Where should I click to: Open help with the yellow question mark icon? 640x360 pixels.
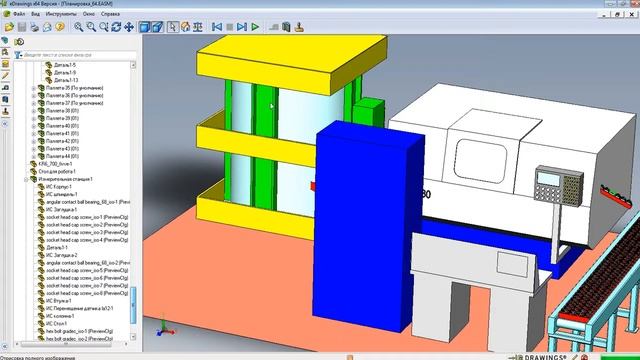(x=60, y=27)
